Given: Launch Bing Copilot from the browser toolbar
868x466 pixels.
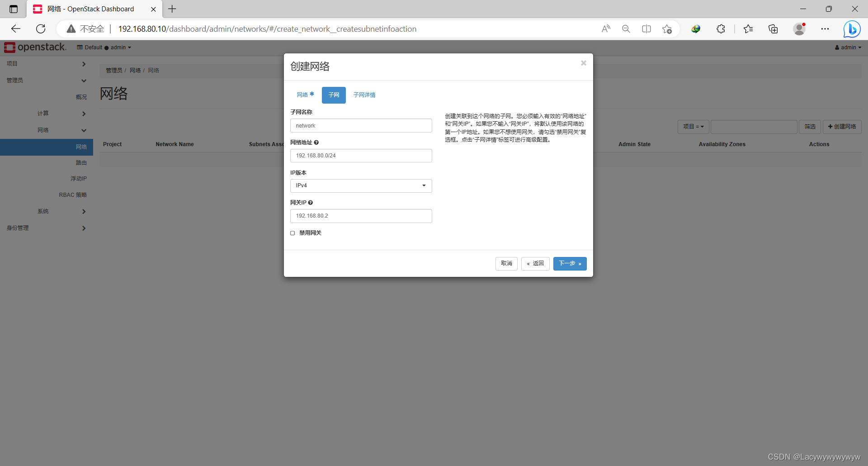Looking at the screenshot, I should (x=852, y=29).
